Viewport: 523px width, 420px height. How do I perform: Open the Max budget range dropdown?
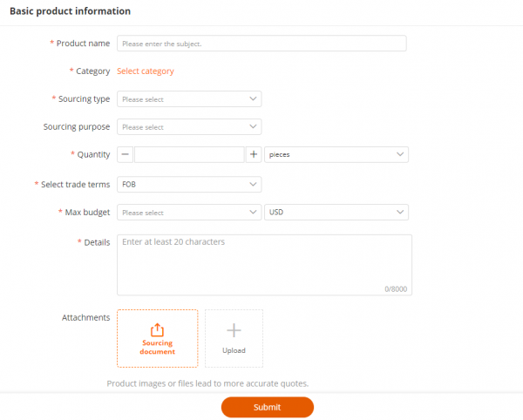pos(188,213)
